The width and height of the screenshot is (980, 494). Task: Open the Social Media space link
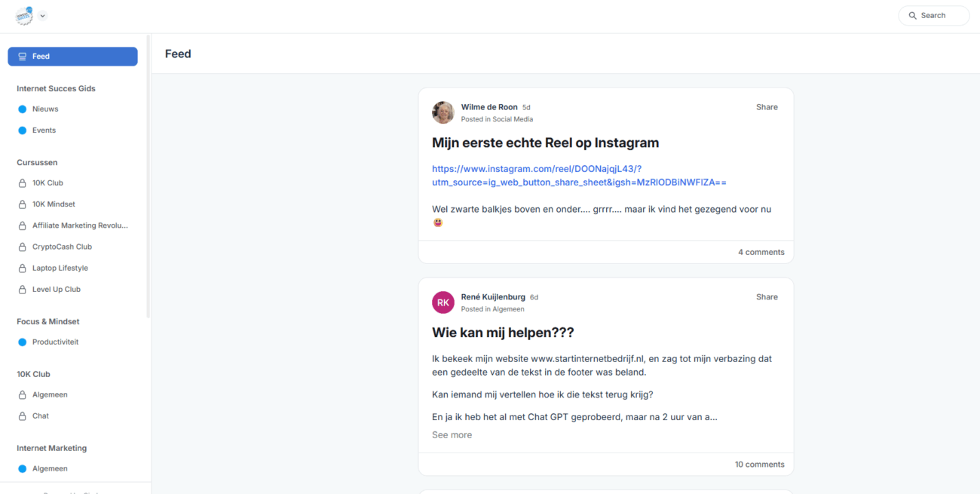coord(513,119)
